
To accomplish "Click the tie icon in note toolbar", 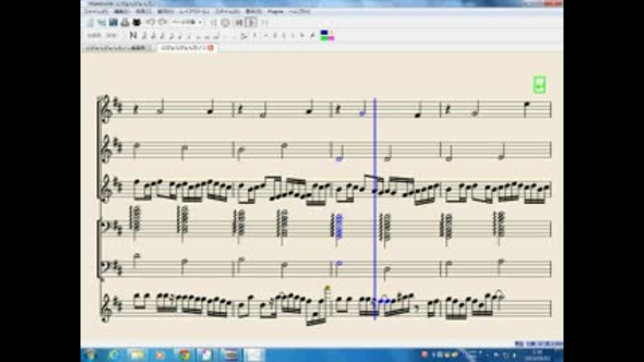I will pyautogui.click(x=244, y=36).
